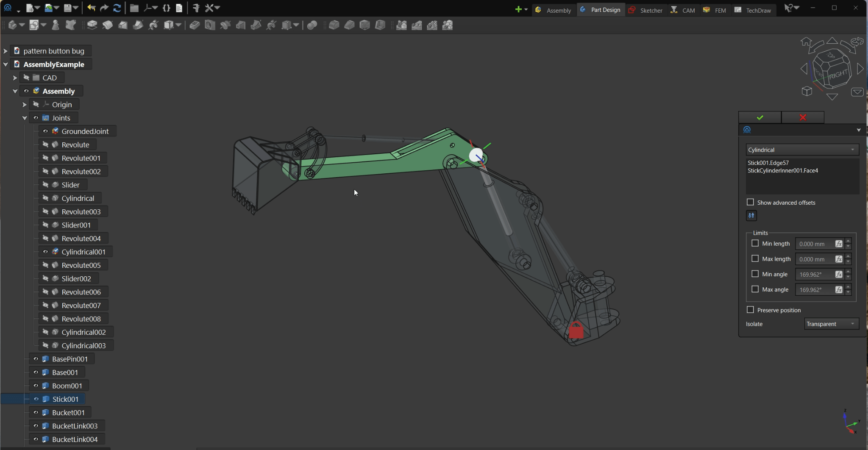Collapse the Joints tree group
This screenshot has width=868, height=450.
[x=25, y=118]
